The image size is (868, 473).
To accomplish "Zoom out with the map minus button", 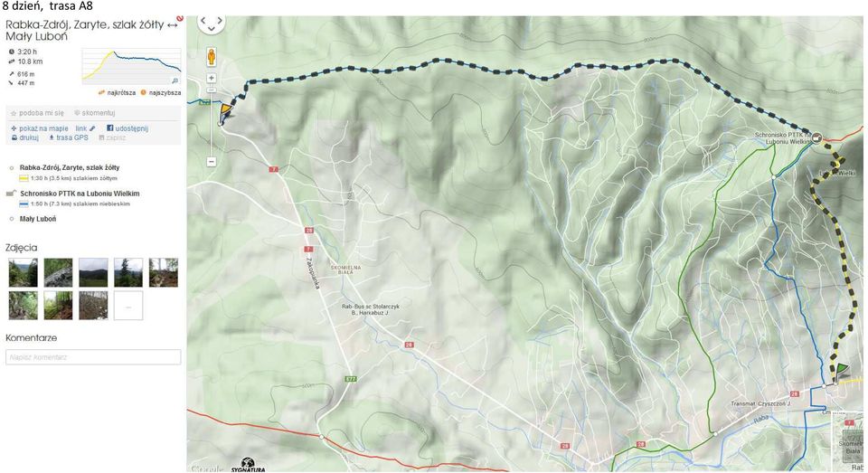I will (x=211, y=162).
